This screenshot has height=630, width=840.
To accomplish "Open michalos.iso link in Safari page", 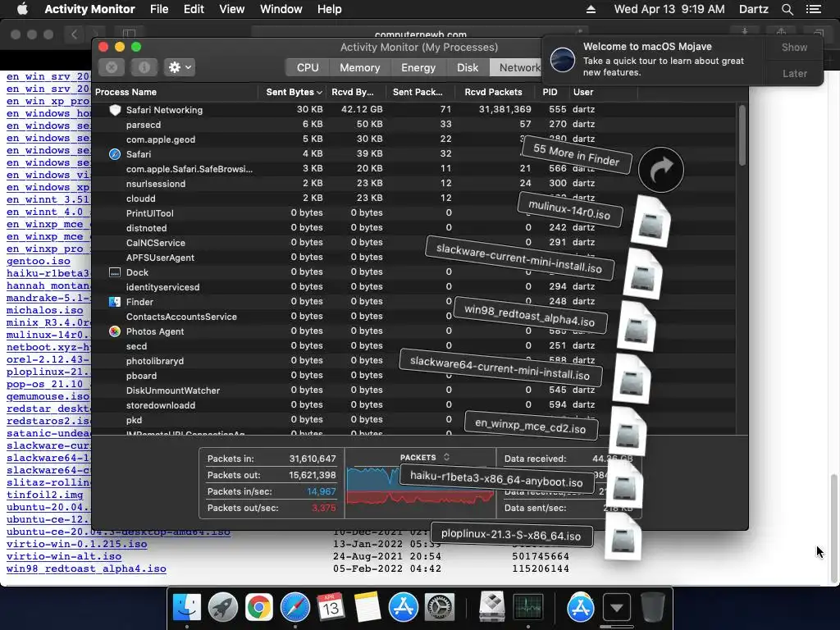I will [44, 310].
